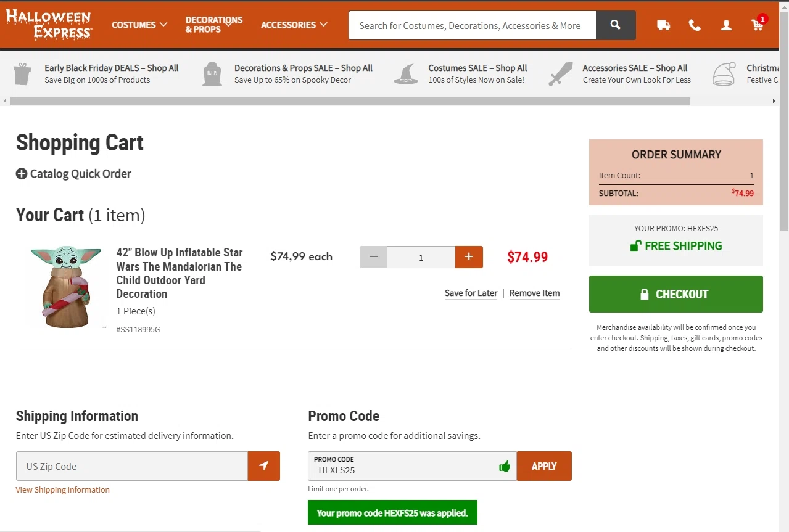Decrease item quantity with minus button
Image resolution: width=789 pixels, height=532 pixels.
373,257
